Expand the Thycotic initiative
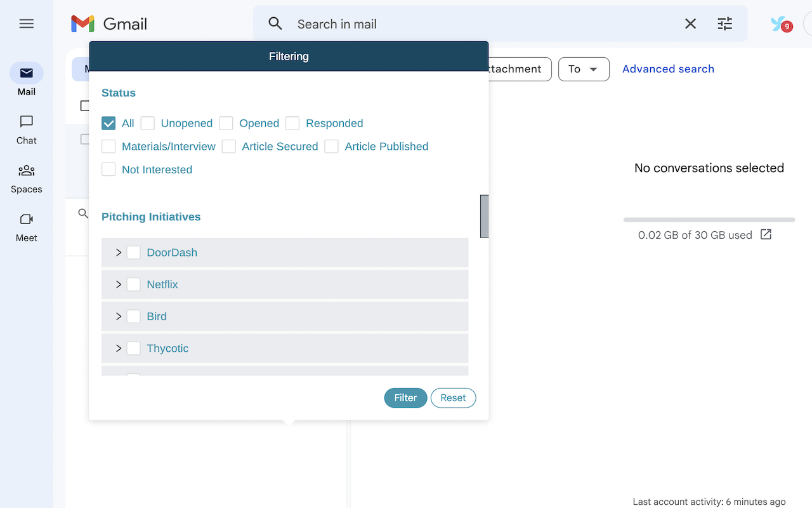Screen dimensions: 812x508 tap(118, 348)
